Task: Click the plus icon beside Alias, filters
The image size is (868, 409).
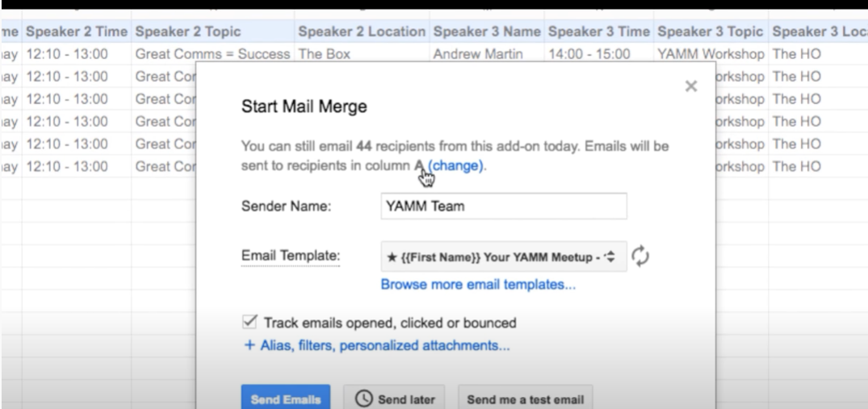Action: point(249,345)
